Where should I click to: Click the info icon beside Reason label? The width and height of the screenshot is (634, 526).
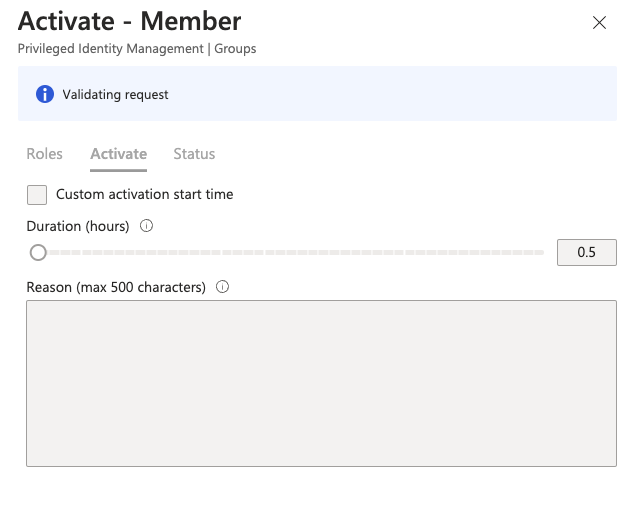pyautogui.click(x=222, y=287)
